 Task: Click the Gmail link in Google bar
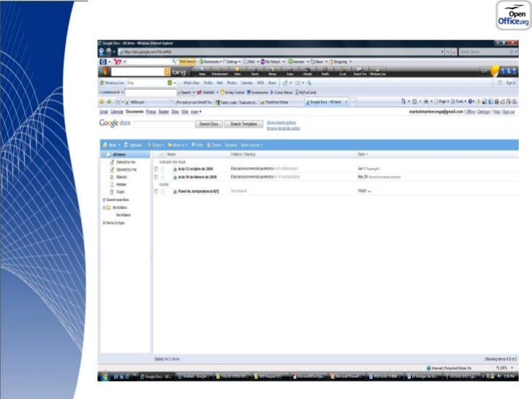pyautogui.click(x=104, y=112)
